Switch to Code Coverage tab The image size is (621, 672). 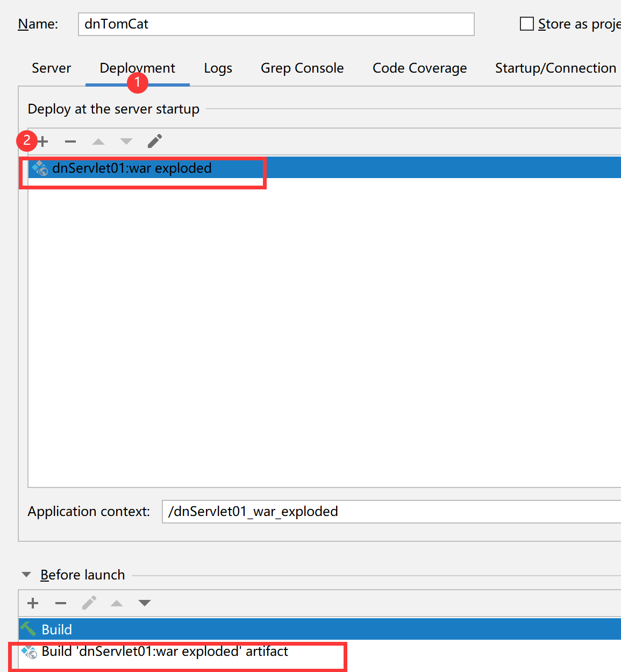[419, 68]
